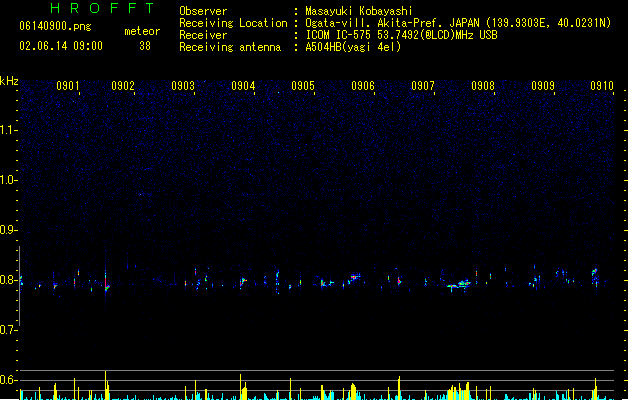Click the 0908 time marker
Screen dimensions: 629x400
pos(483,86)
